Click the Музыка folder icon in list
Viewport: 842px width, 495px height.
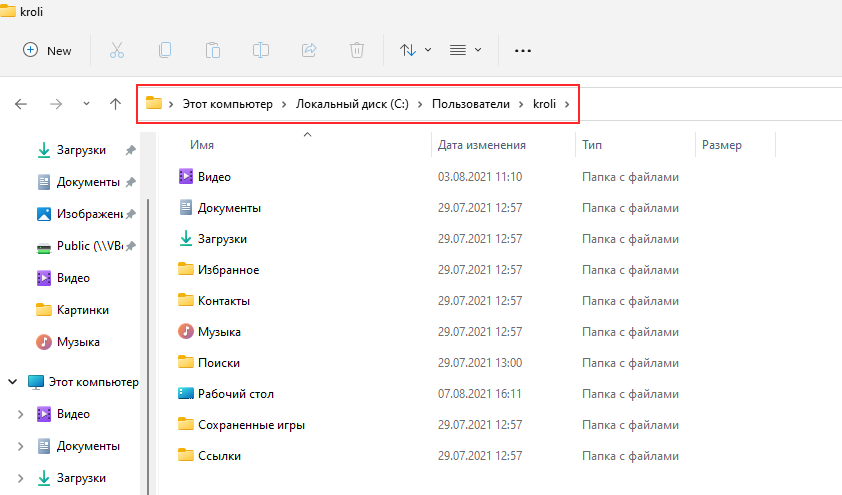coord(186,331)
